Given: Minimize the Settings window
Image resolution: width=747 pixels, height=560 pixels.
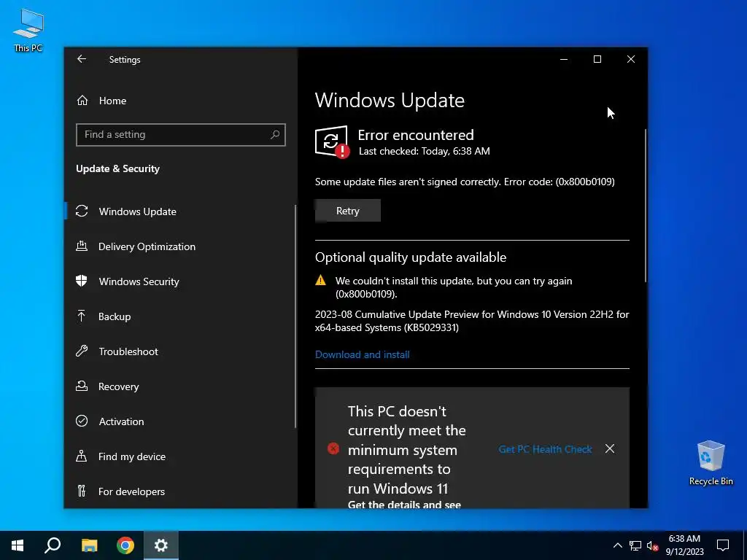Looking at the screenshot, I should tap(564, 59).
